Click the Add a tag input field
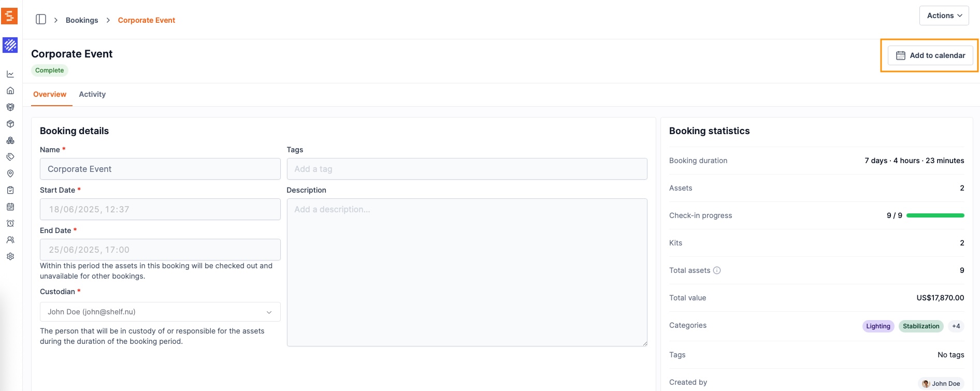 [466, 169]
